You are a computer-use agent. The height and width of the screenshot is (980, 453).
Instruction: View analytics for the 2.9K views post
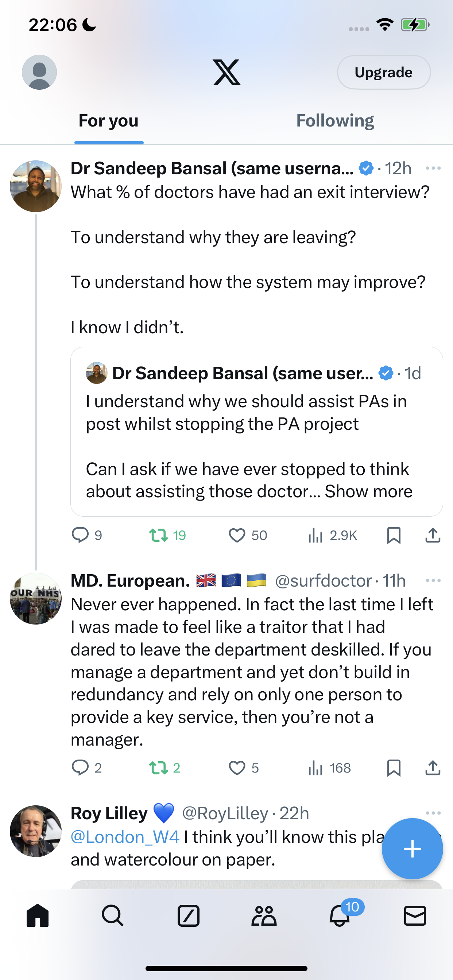point(332,535)
